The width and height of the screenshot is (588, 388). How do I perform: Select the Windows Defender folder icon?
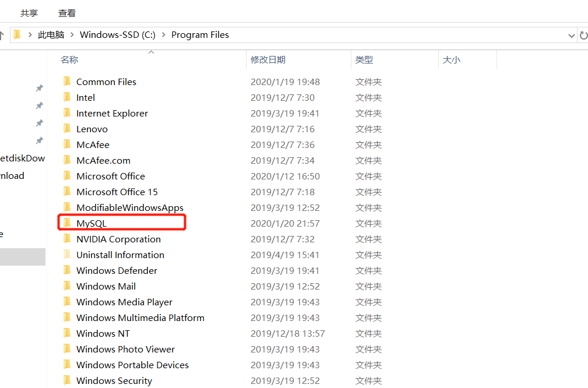(x=67, y=270)
